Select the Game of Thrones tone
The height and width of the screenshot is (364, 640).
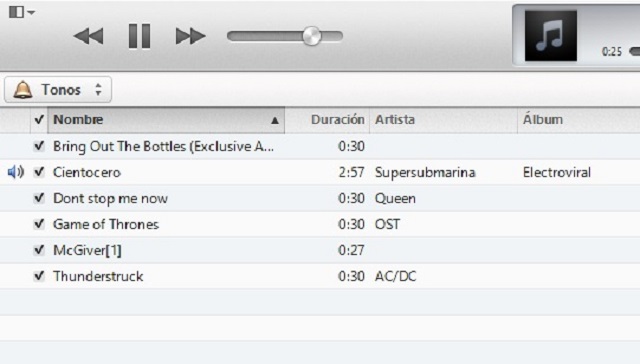pyautogui.click(x=106, y=224)
